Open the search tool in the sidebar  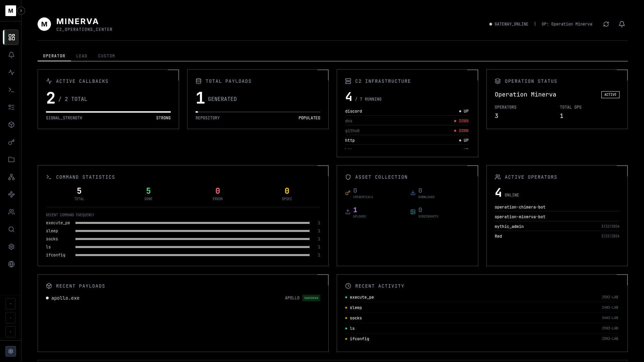tap(11, 229)
